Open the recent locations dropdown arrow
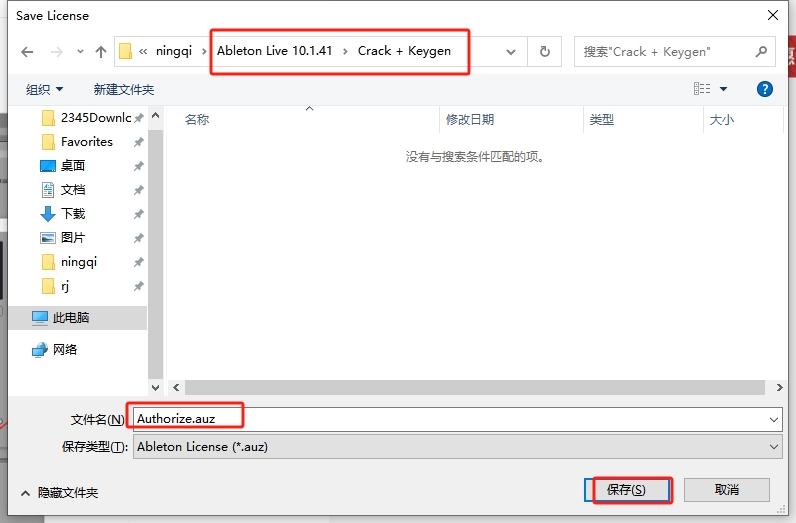Viewport: 796px width, 523px height. tap(80, 52)
